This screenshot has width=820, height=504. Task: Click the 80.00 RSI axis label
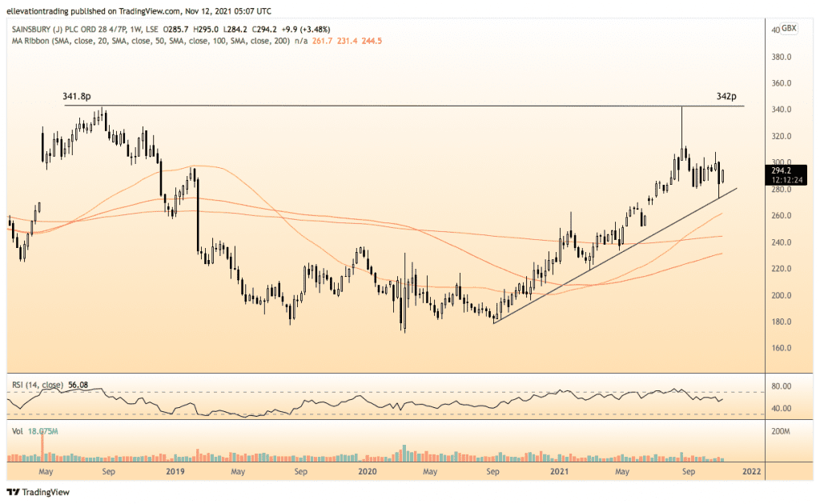(x=782, y=386)
